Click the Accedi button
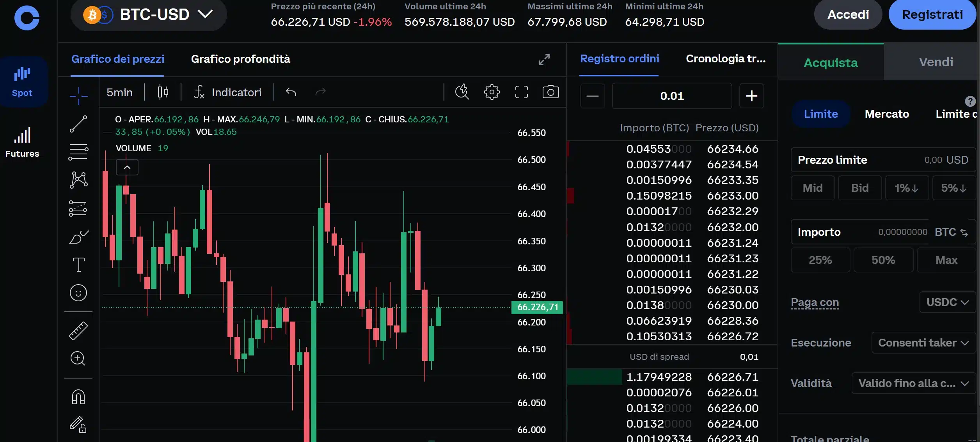980x442 pixels. [x=848, y=14]
